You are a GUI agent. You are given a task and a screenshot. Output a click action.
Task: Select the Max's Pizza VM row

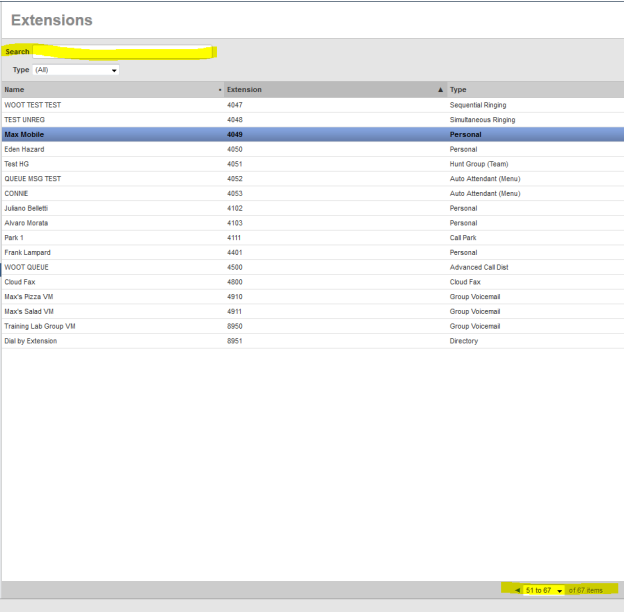313,297
